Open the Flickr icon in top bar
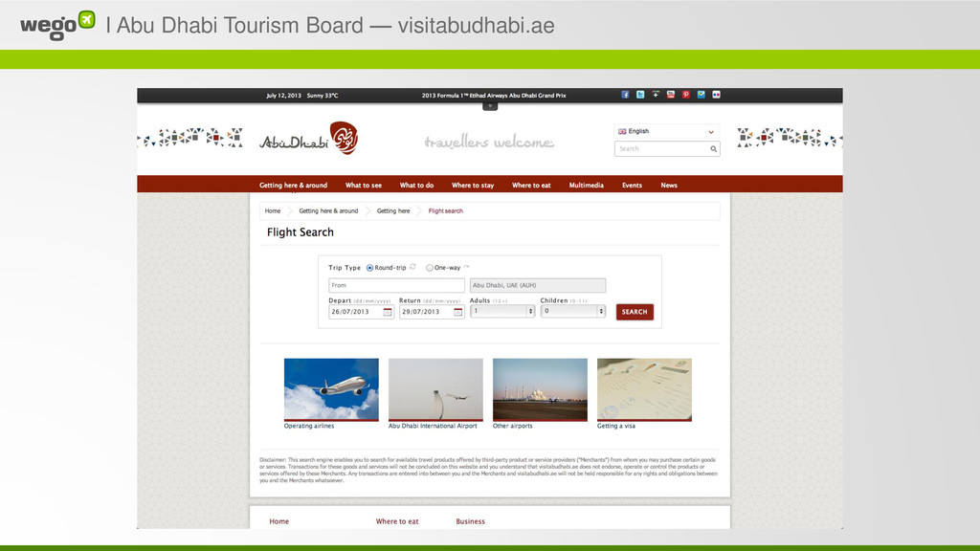Screen dimensions: 980x551 (716, 95)
